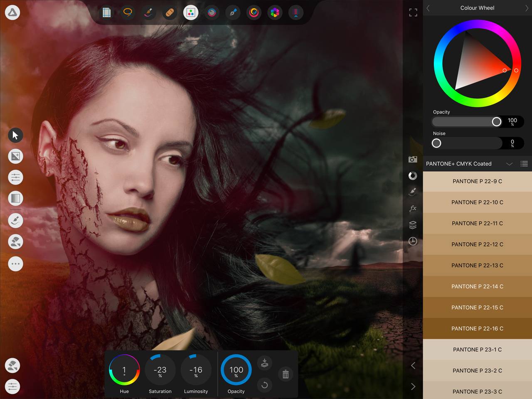Viewport: 532px width, 399px height.
Task: Select the bandage retouch icon in top bar
Action: (x=170, y=13)
